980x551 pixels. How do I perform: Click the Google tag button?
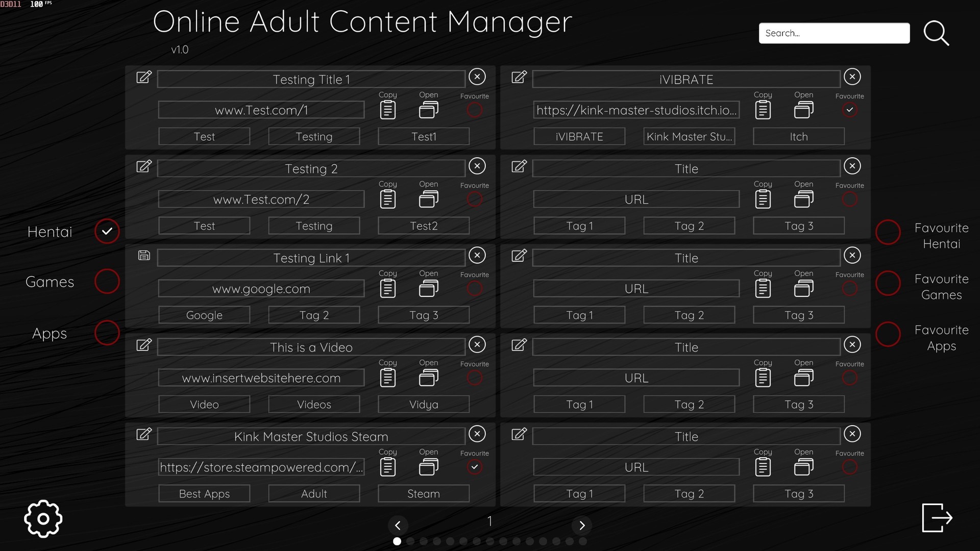coord(204,315)
